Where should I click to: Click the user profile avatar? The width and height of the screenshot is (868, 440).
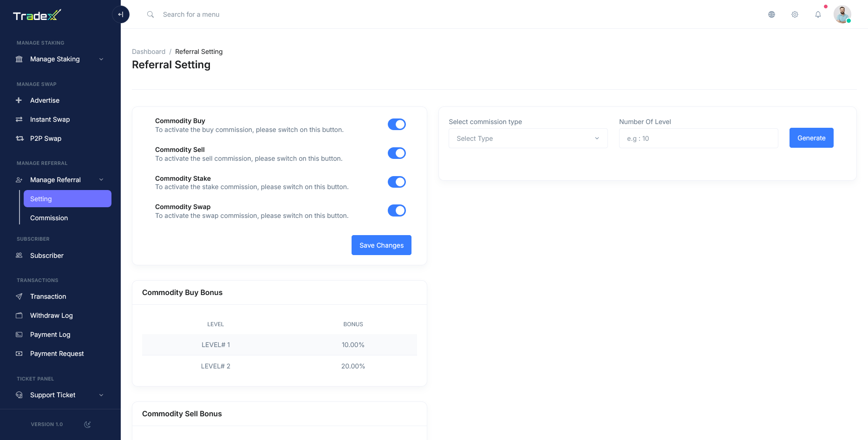pos(842,14)
